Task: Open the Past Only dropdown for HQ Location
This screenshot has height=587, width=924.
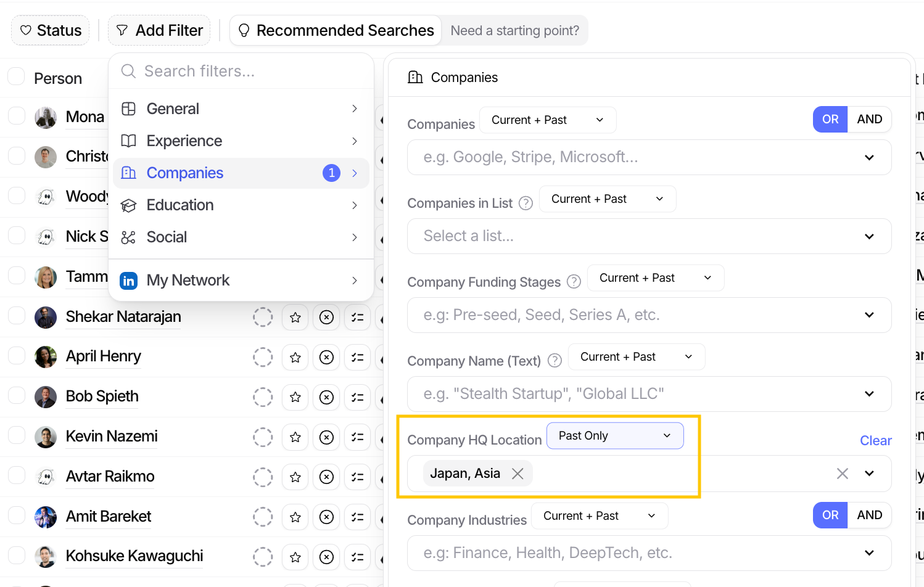Action: [x=614, y=436]
